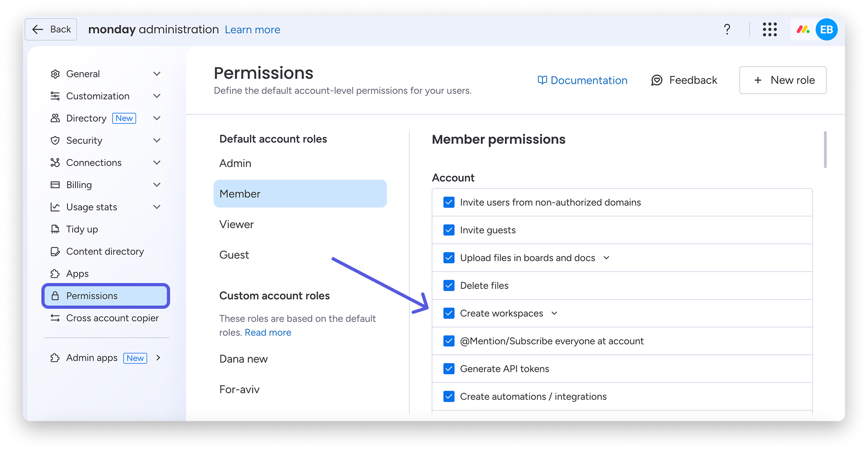868x451 pixels.
Task: Open the apps grid launcher icon
Action: 770,29
